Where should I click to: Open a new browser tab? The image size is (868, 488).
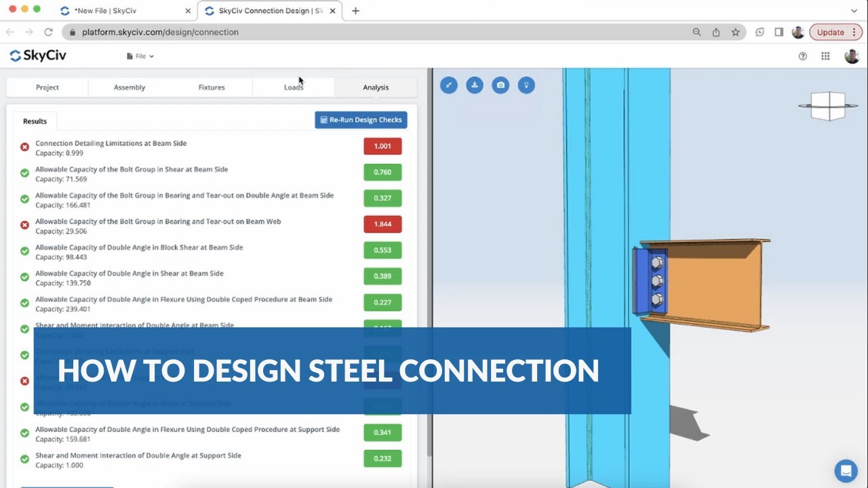(x=355, y=11)
